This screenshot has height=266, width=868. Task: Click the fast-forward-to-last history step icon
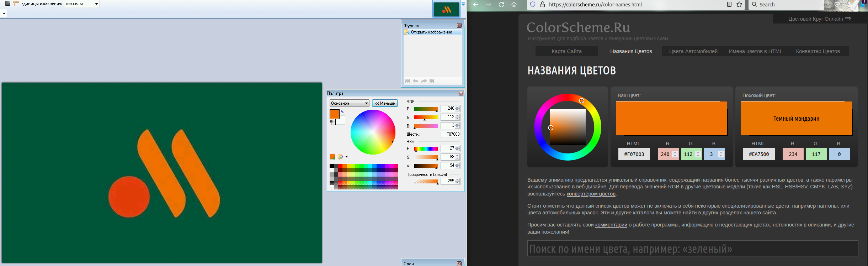[432, 81]
